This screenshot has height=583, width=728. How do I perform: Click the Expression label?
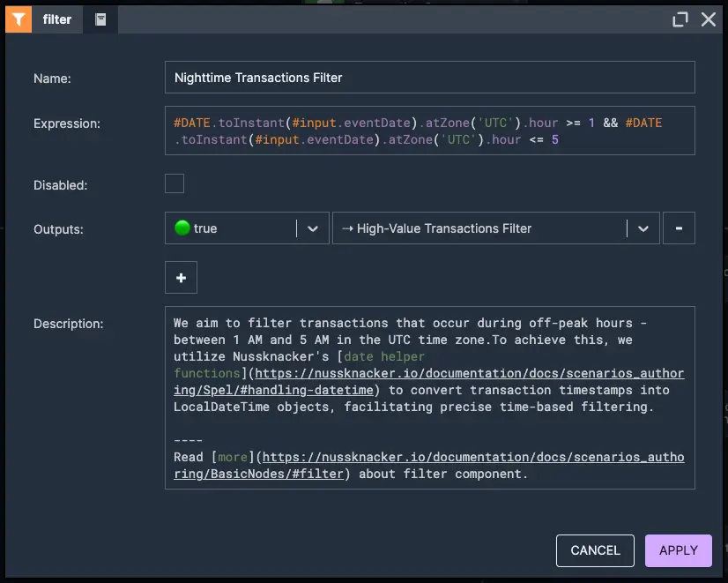pyautogui.click(x=67, y=123)
